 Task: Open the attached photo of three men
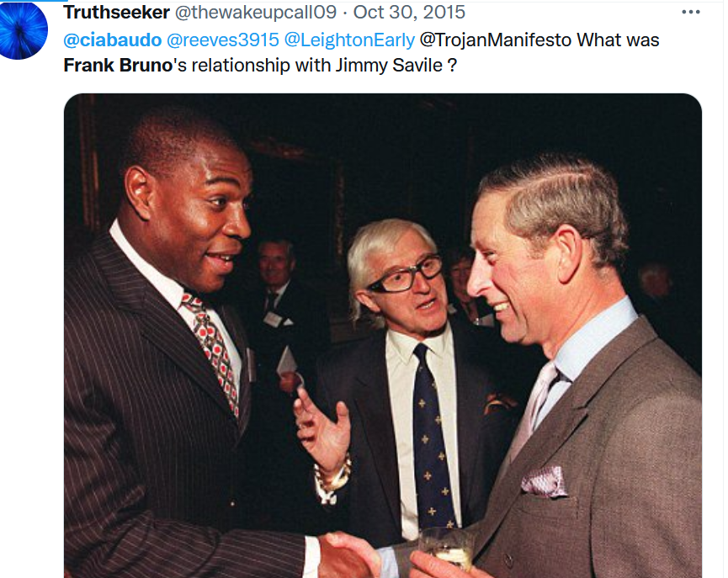click(383, 336)
